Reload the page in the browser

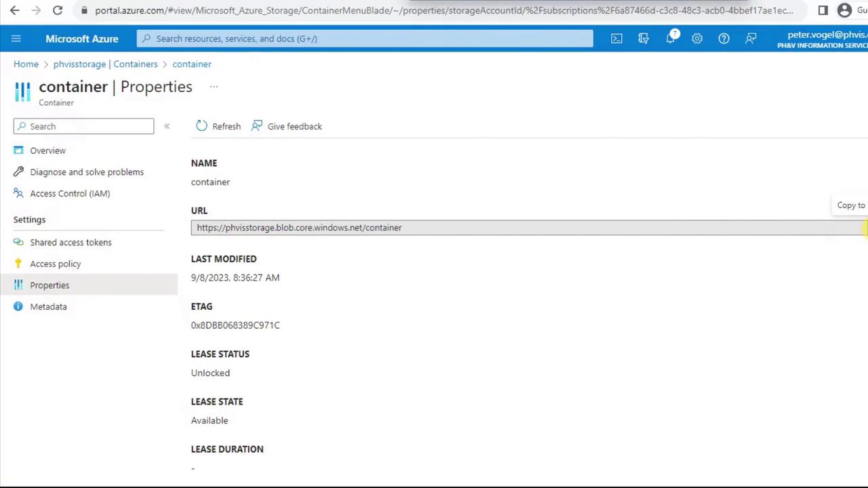pyautogui.click(x=58, y=10)
